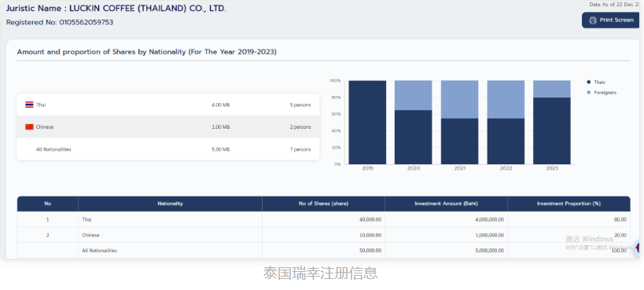Click the '7 persons' text
Screen dimensions: 644x290
pyautogui.click(x=300, y=149)
